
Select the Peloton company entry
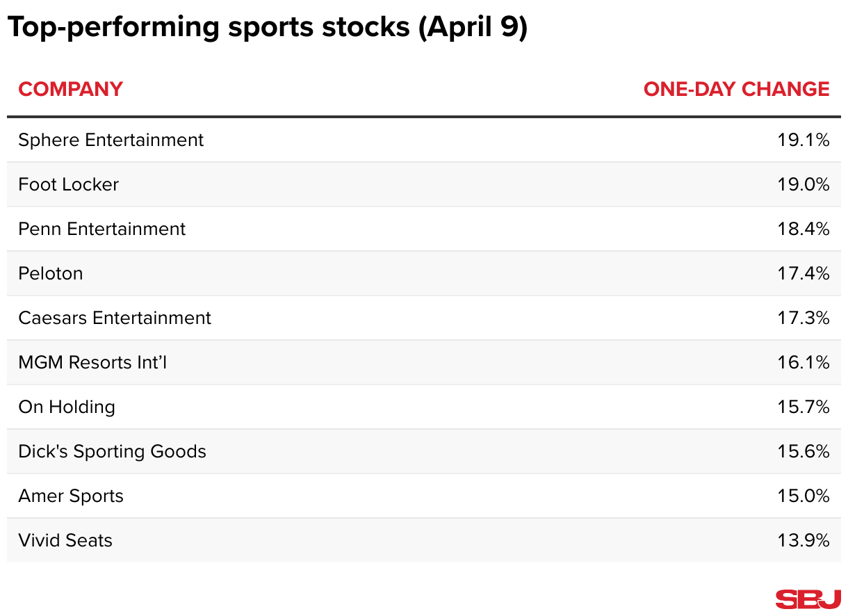point(51,273)
